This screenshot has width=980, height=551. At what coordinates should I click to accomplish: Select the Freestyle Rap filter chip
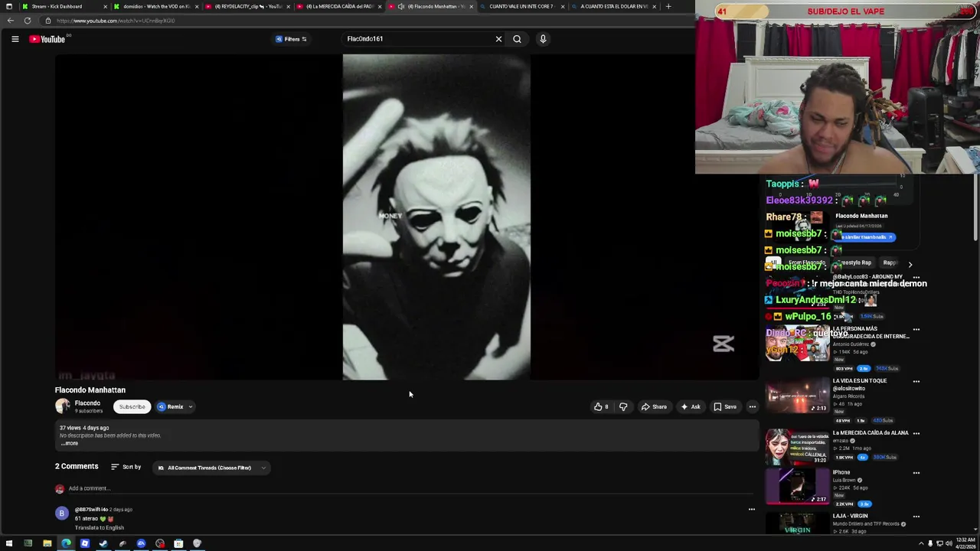[x=854, y=262]
